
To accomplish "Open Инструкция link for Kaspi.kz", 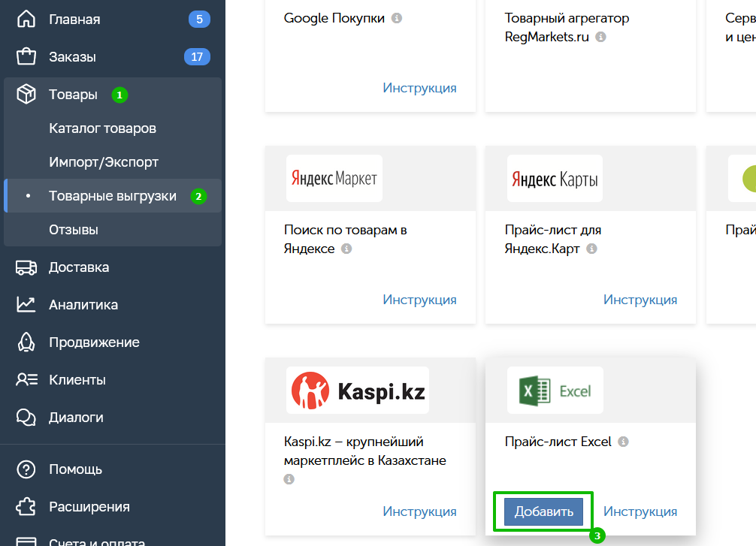I will [419, 511].
